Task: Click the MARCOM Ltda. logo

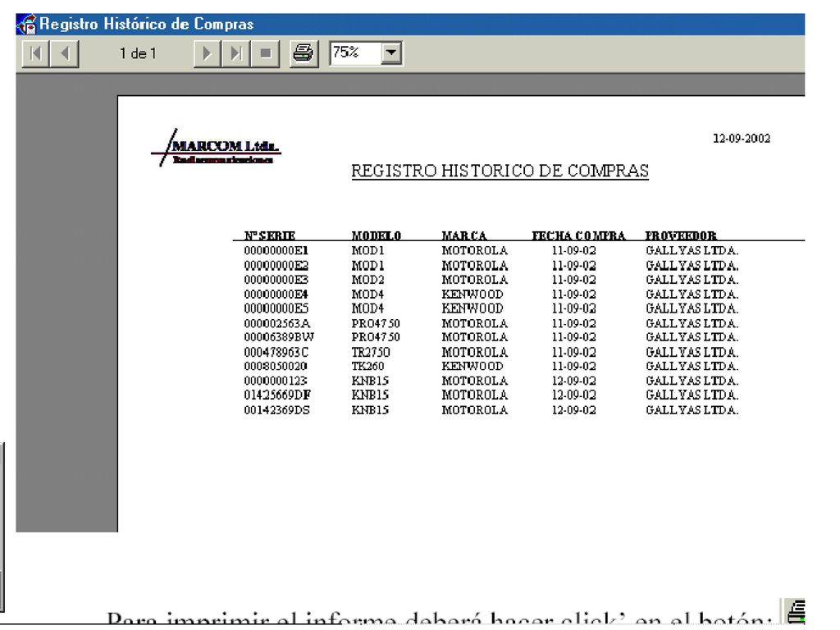Action: [216, 148]
